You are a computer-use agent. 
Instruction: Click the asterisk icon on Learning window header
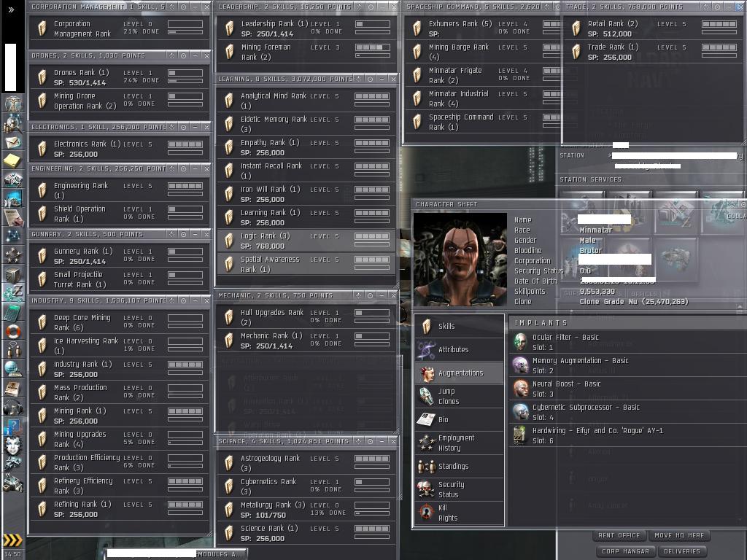(x=360, y=79)
